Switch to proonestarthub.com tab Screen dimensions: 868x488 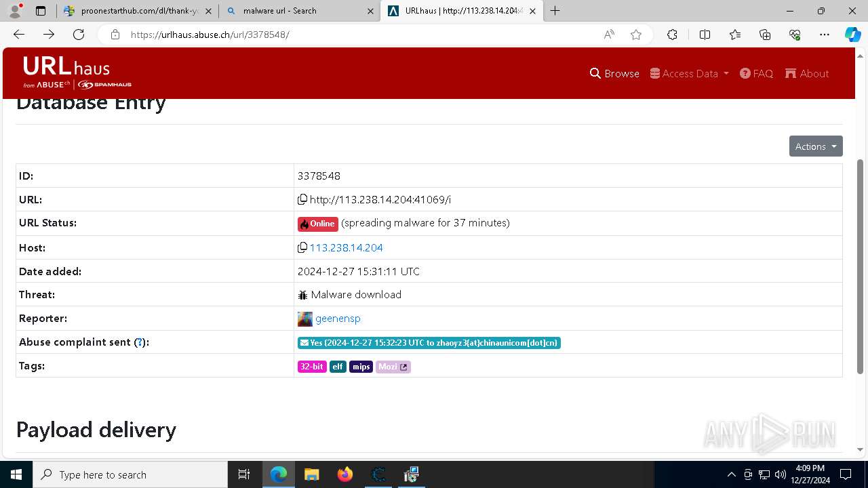coord(137,11)
